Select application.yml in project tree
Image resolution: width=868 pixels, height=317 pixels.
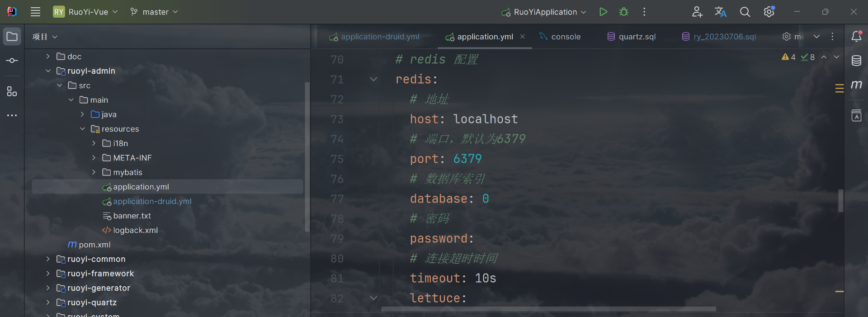click(x=167, y=187)
